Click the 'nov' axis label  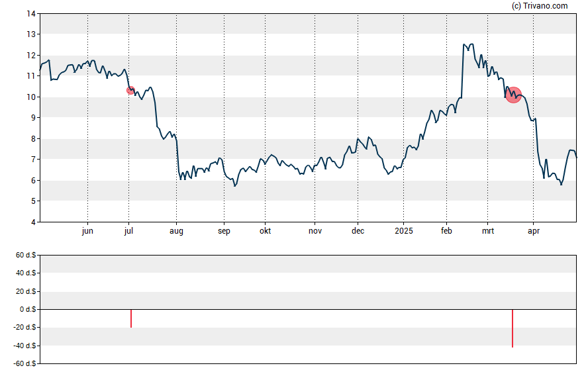(315, 231)
